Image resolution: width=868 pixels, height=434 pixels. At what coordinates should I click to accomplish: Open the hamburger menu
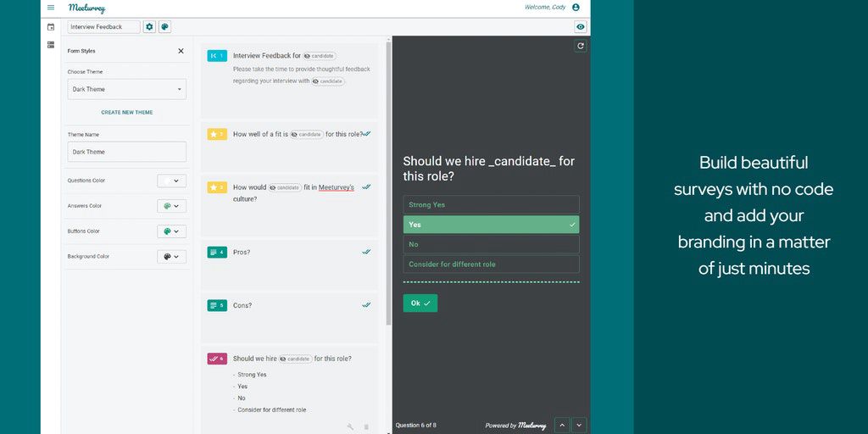pos(51,8)
